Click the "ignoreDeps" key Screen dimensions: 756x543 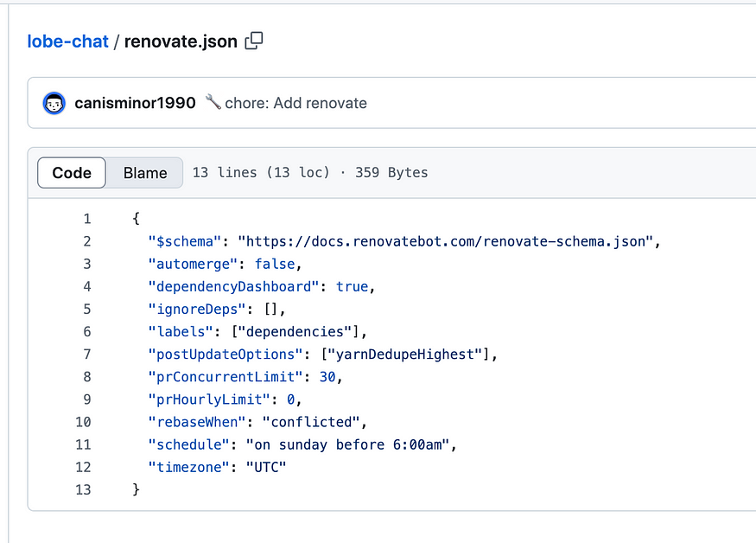197,309
